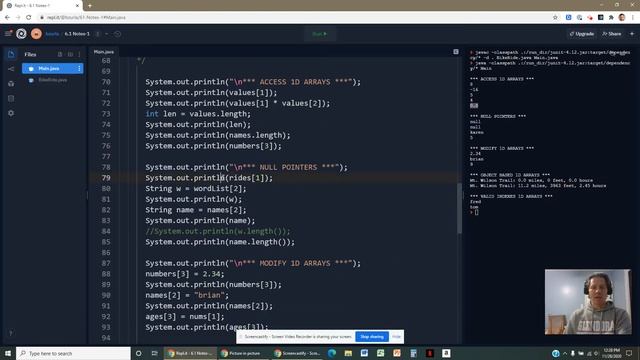Viewport: 640px width, 360px height.
Task: Open Cortana circle on taskbar
Action: click(139, 353)
